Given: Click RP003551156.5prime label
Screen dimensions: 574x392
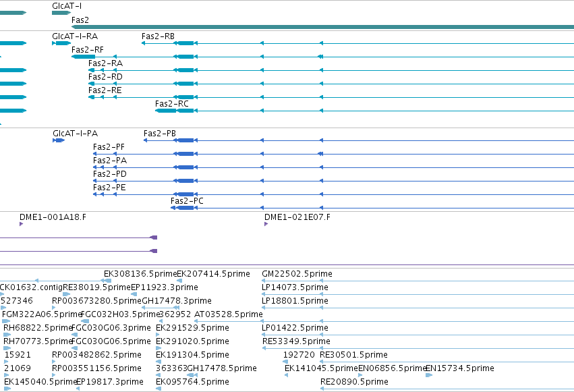Looking at the screenshot, I should coord(96,368).
